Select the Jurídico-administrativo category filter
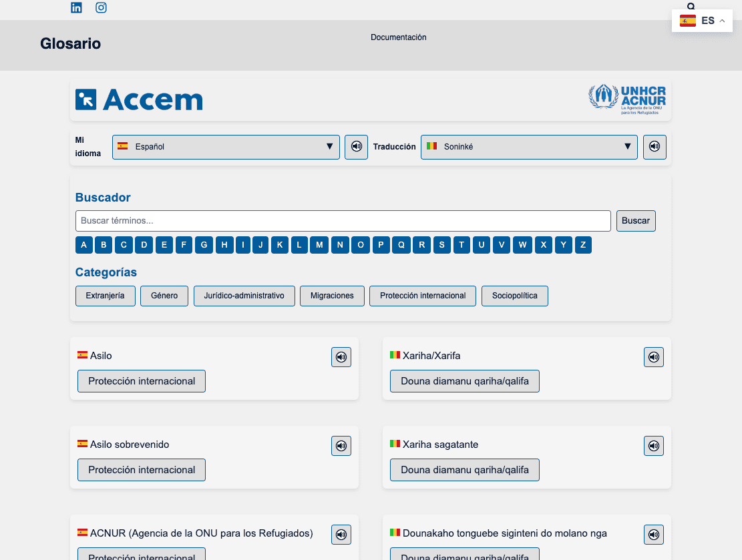 click(x=244, y=296)
